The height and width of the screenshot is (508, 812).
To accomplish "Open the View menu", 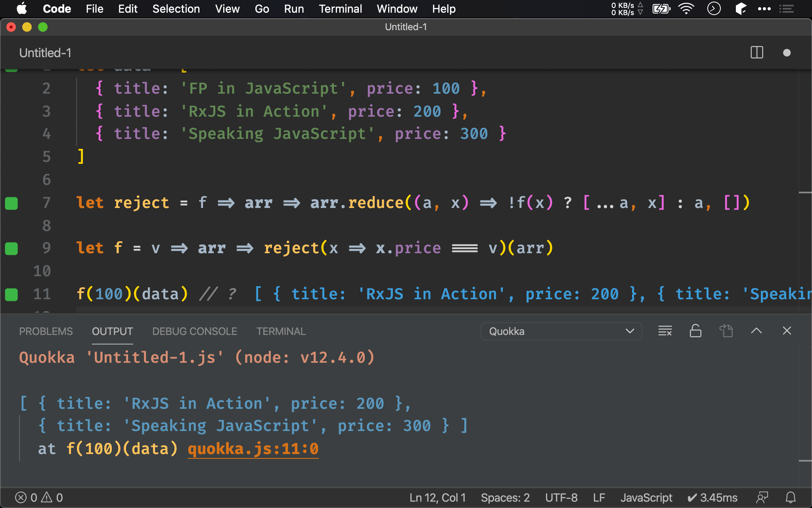I will [226, 9].
